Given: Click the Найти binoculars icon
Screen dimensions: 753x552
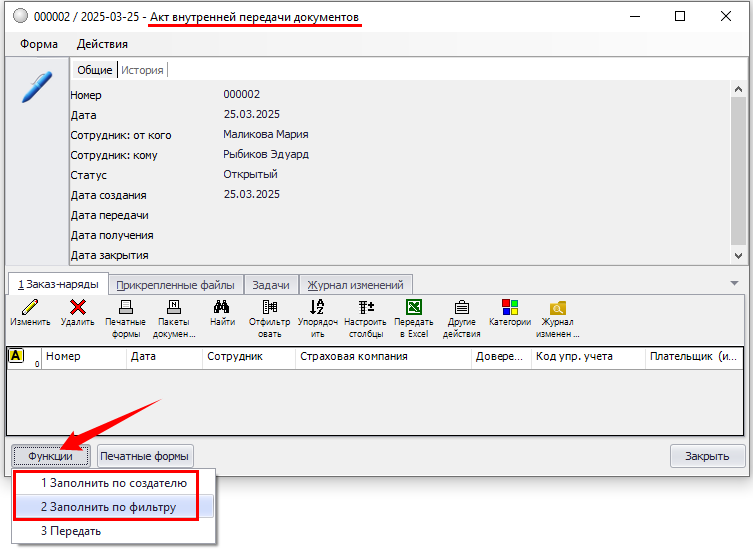Looking at the screenshot, I should click(222, 308).
